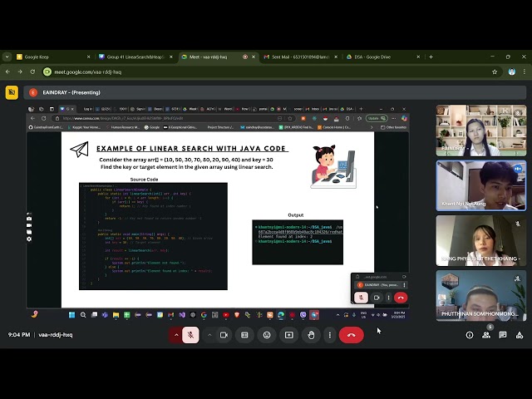Close the Sent Mail tab
The height and width of the screenshot is (399, 532).
[x=336, y=57]
